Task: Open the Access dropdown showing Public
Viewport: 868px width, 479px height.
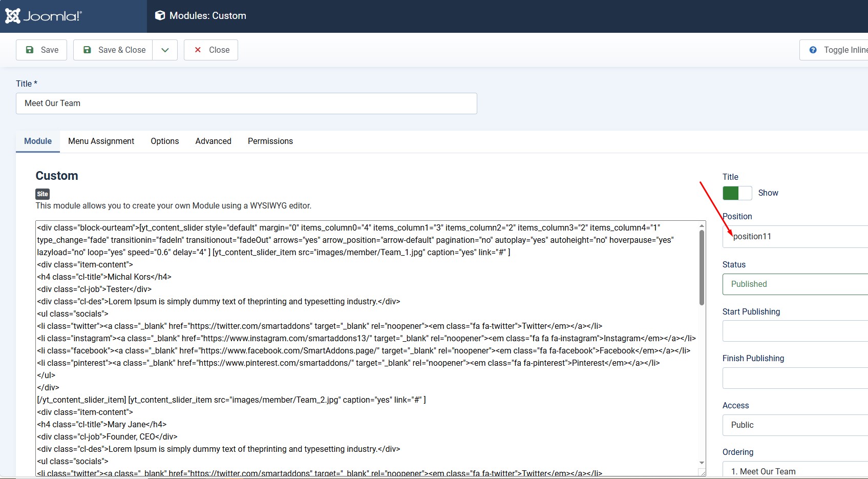Action: (x=795, y=425)
